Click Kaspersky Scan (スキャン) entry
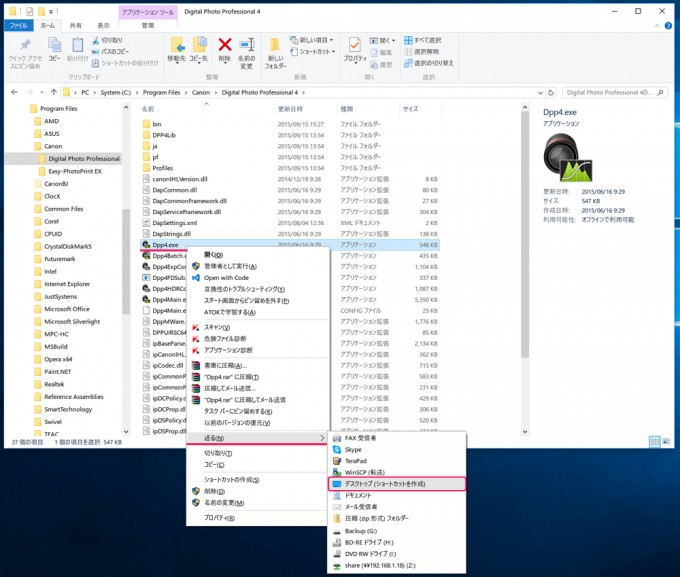This screenshot has height=577, width=680. [217, 327]
